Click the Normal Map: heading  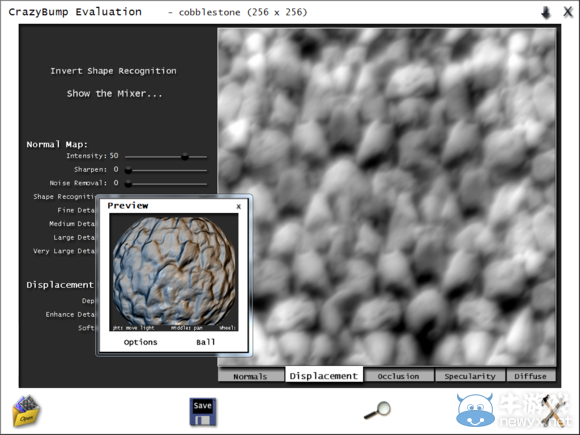click(x=57, y=144)
